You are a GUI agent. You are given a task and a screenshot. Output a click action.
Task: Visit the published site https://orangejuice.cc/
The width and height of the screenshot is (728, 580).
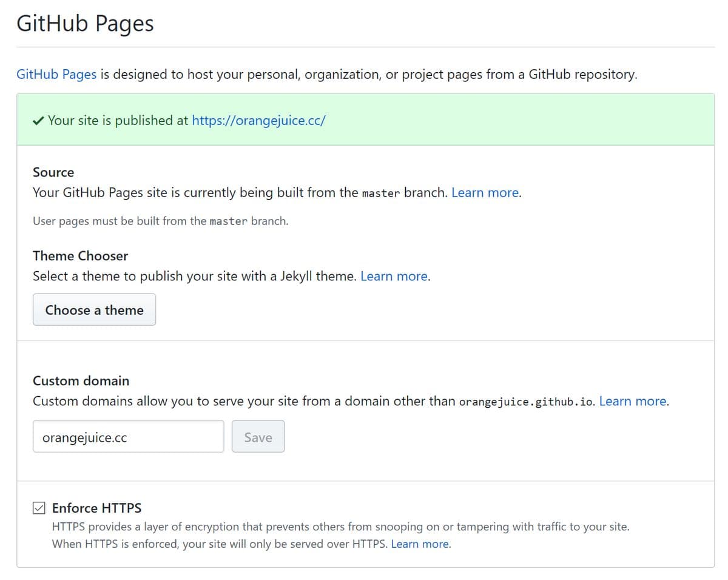pyautogui.click(x=259, y=120)
